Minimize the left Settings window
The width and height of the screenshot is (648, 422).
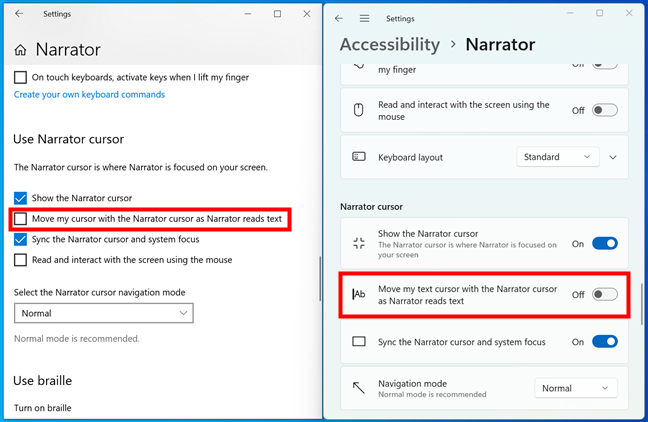[248, 14]
